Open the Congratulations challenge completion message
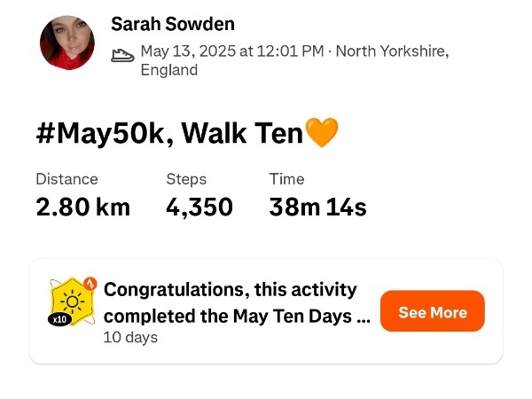Screen dimensions: 532x399 tap(231, 290)
